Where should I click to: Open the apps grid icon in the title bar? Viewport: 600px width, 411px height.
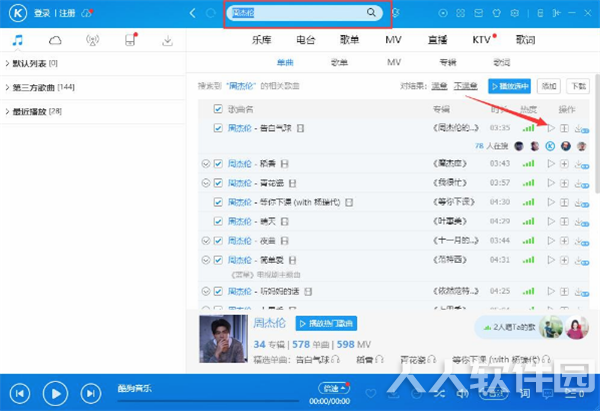tap(460, 13)
